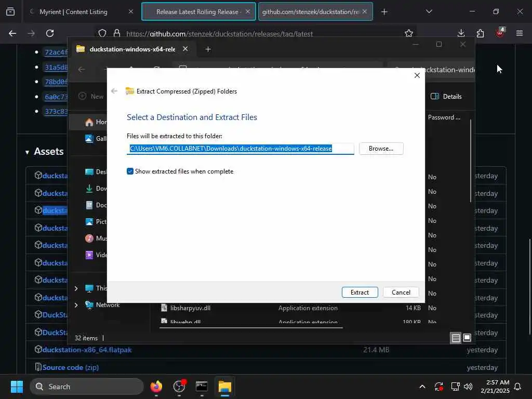This screenshot has width=532, height=399.
Task: Open Videos in File Explorer sidebar
Action: click(x=96, y=255)
